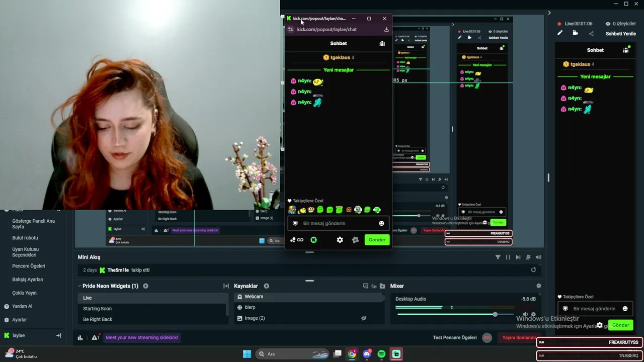644x362 pixels.
Task: Open notifications warning icon
Action: click(95, 338)
